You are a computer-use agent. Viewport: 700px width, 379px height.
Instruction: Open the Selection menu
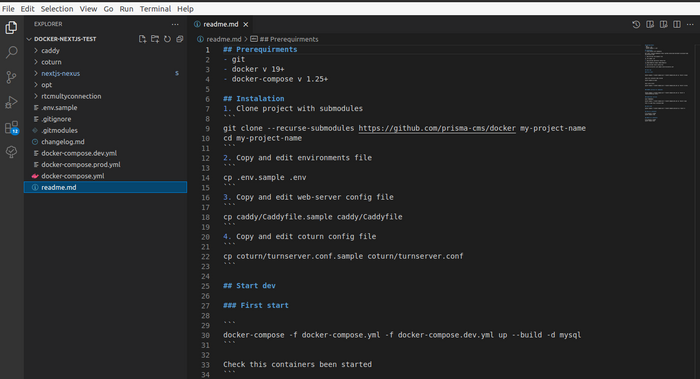[x=57, y=8]
